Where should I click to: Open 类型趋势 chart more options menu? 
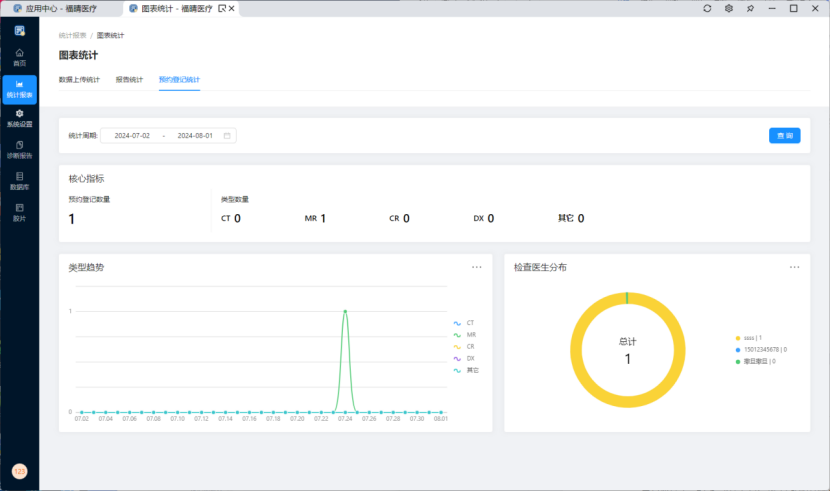click(477, 268)
